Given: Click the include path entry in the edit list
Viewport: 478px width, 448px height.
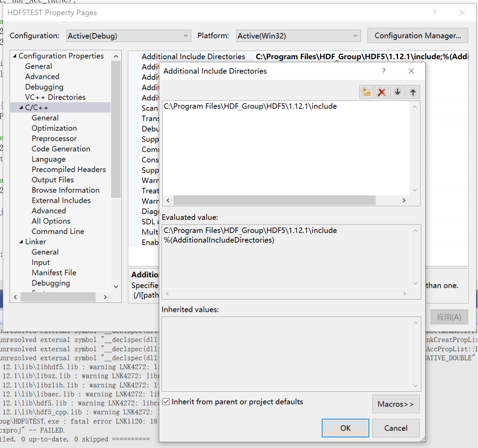Looking at the screenshot, I should pos(250,106).
